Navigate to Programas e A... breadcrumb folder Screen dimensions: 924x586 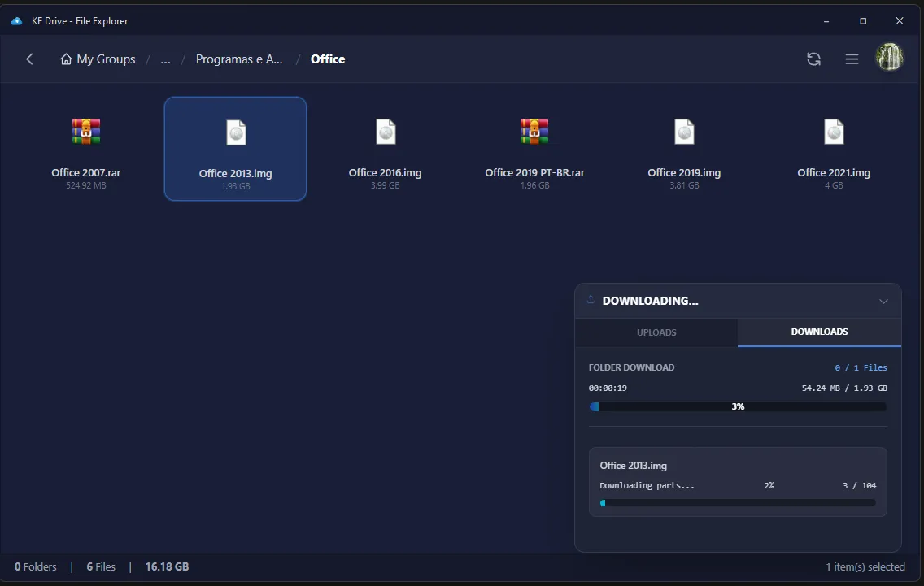click(239, 59)
